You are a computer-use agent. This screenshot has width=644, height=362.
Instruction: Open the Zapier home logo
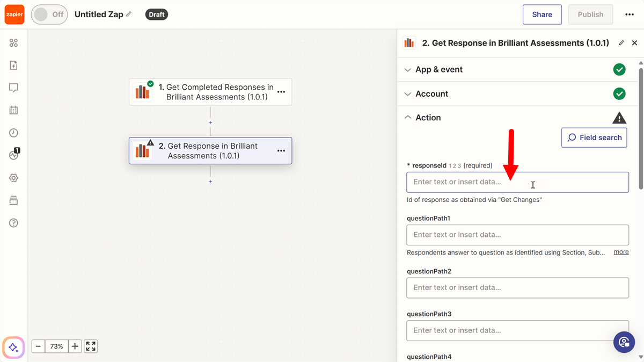tap(14, 14)
